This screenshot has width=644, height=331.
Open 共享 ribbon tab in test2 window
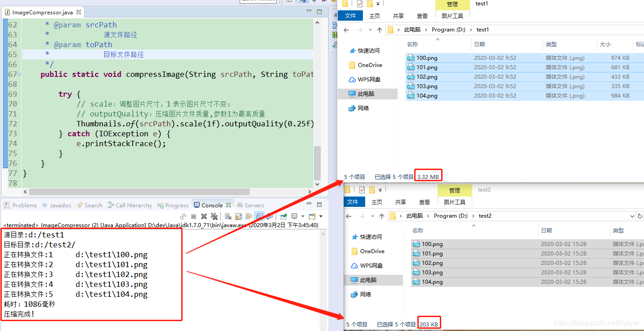click(401, 202)
